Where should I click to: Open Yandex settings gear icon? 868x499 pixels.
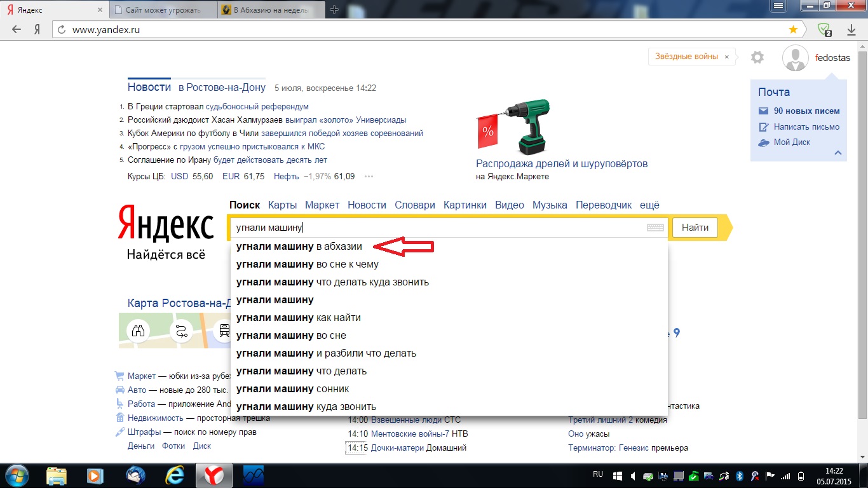757,57
